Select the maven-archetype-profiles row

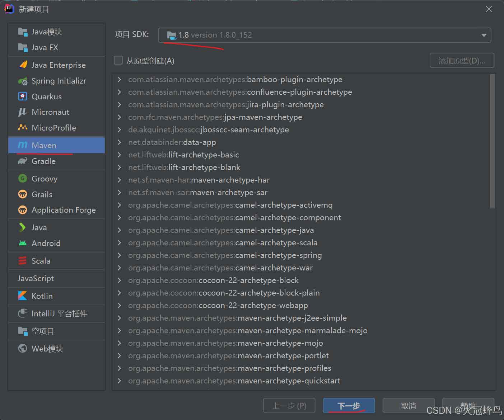click(301, 368)
